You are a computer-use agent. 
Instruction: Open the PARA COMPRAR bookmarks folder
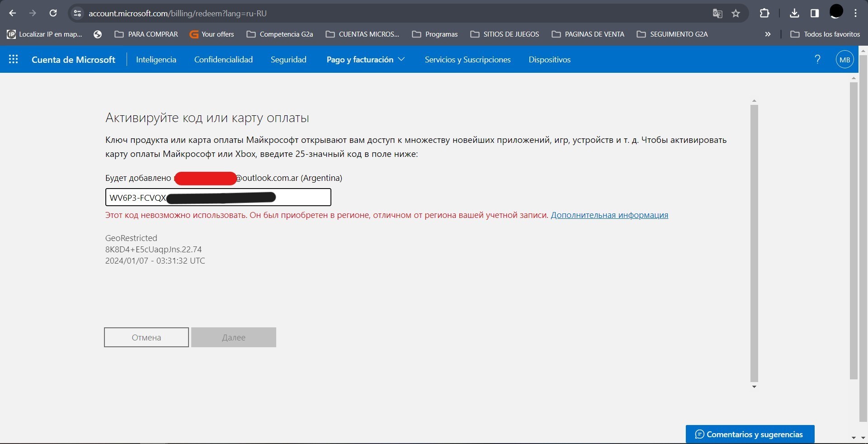[146, 34]
